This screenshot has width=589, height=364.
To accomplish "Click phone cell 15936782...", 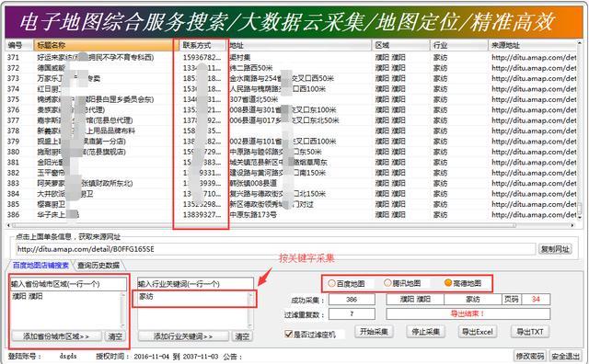I will pos(202,57).
